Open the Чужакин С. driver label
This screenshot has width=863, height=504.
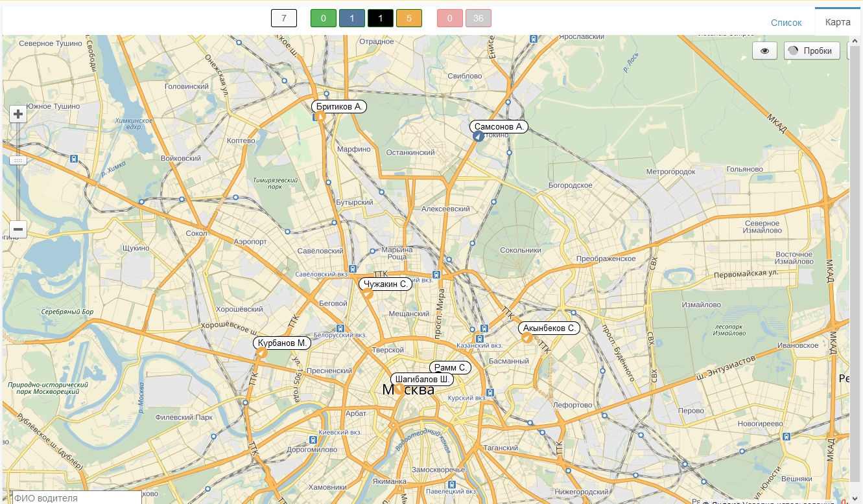[x=386, y=284]
